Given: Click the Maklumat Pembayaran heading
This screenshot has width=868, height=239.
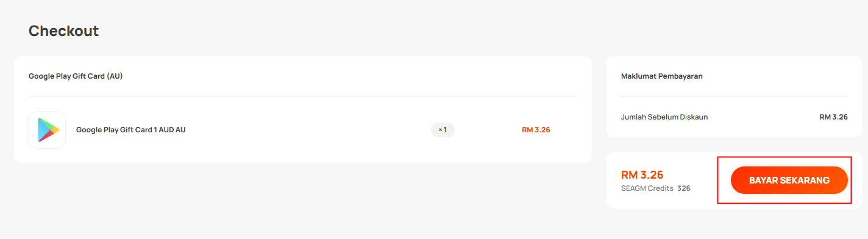Looking at the screenshot, I should point(662,76).
